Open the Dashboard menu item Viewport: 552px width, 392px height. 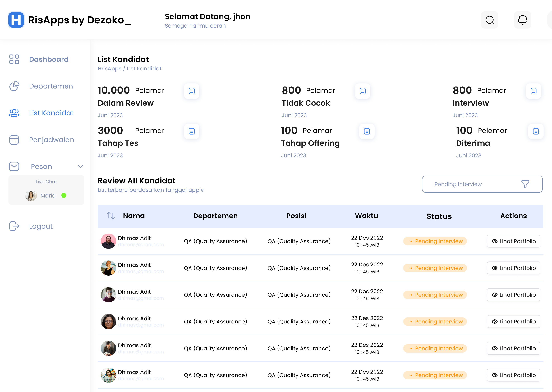pos(48,59)
